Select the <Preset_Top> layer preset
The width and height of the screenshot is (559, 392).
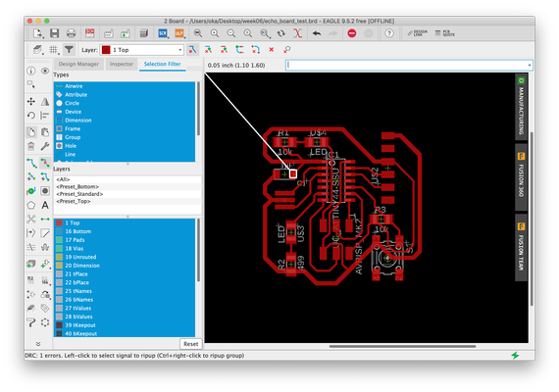pos(127,201)
